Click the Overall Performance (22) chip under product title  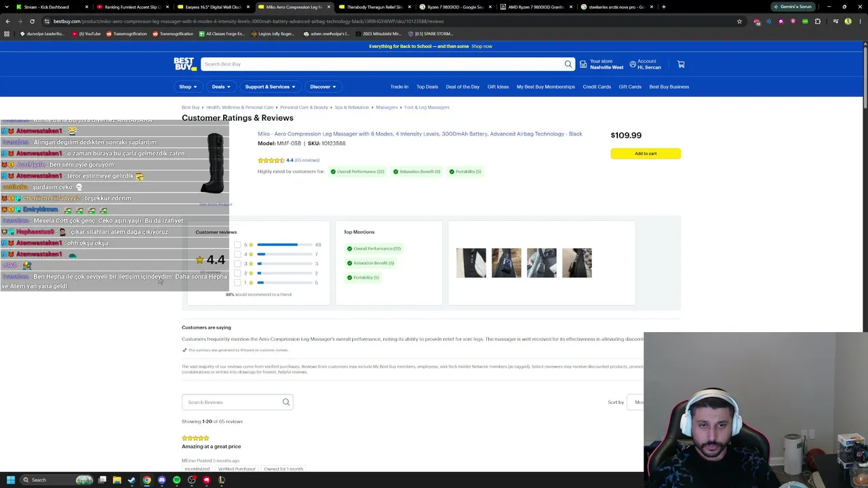(x=357, y=171)
